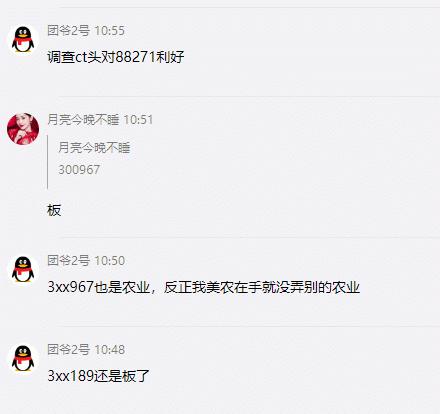Select username 团爷2号 on the 10:55 message
Image resolution: width=440 pixels, height=414 pixels.
click(x=69, y=31)
